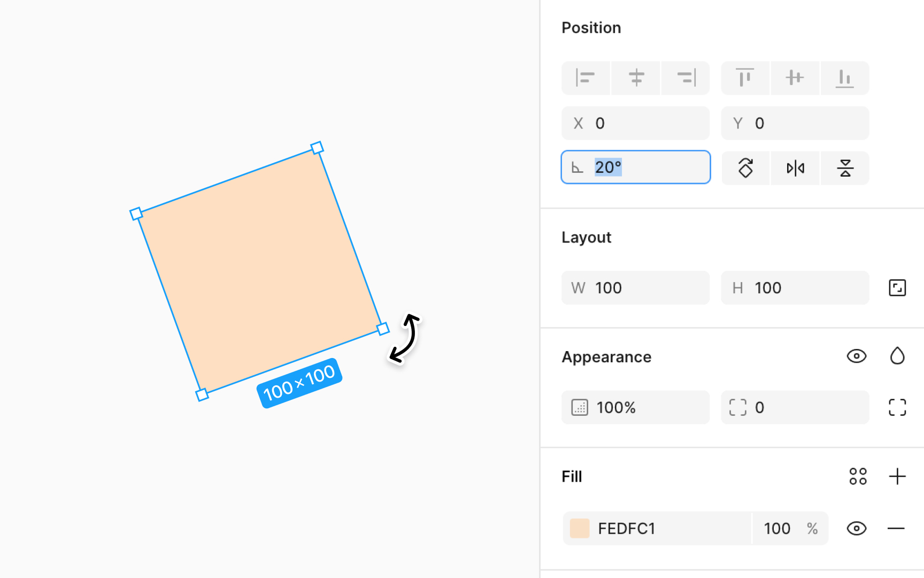Align the square to the left edge
Screen dimensions: 924x578
coord(586,78)
